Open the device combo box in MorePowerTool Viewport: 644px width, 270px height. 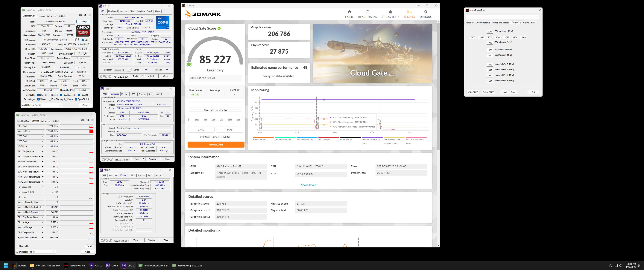point(502,17)
